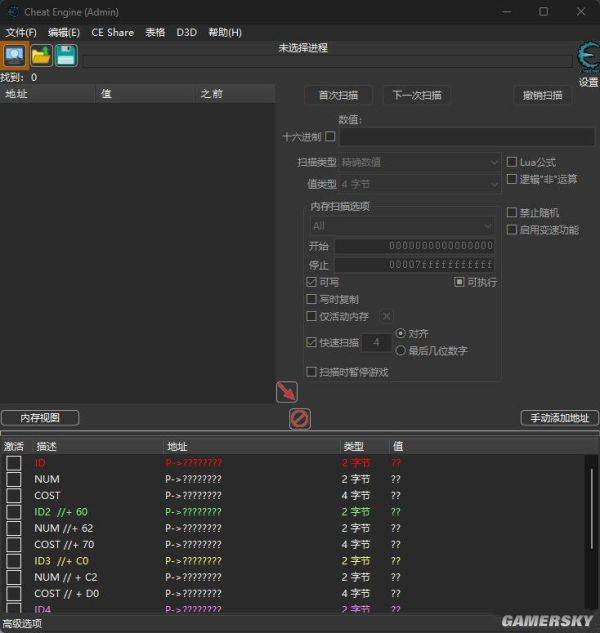
Task: Open D3D menu
Action: pyautogui.click(x=187, y=32)
